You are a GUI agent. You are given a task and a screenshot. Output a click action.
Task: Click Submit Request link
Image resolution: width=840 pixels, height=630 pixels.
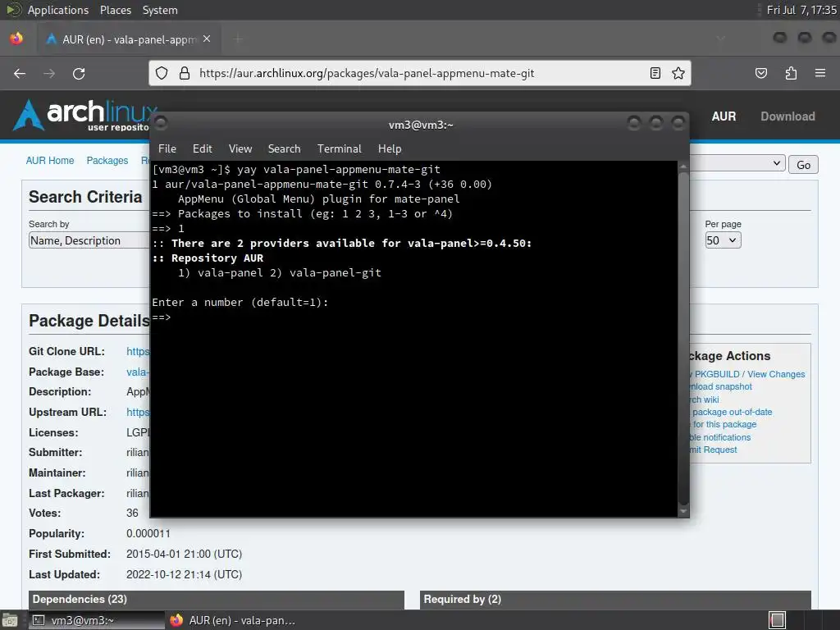714,450
